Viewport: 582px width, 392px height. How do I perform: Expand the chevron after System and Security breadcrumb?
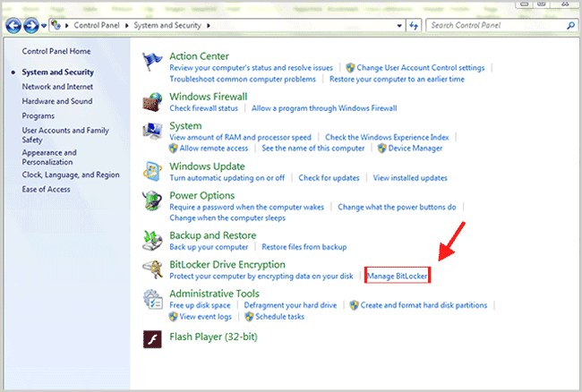[x=209, y=26]
